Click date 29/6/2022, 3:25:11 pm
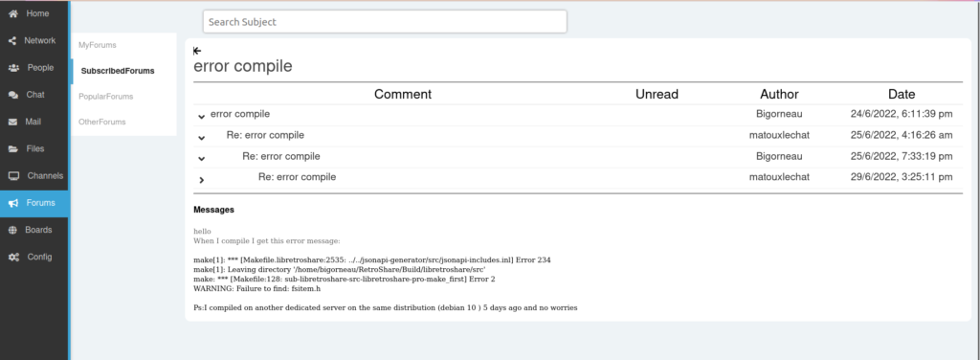The image size is (980, 360). 902,177
